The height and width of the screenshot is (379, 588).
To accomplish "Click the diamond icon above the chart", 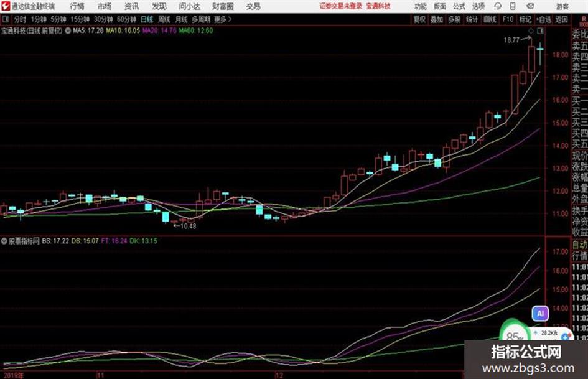I will tap(531, 30).
